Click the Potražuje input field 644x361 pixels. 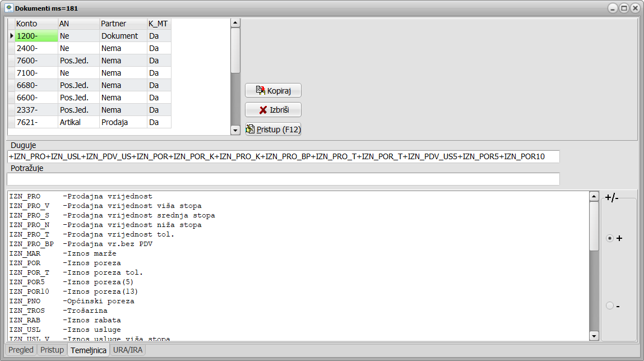[283, 179]
